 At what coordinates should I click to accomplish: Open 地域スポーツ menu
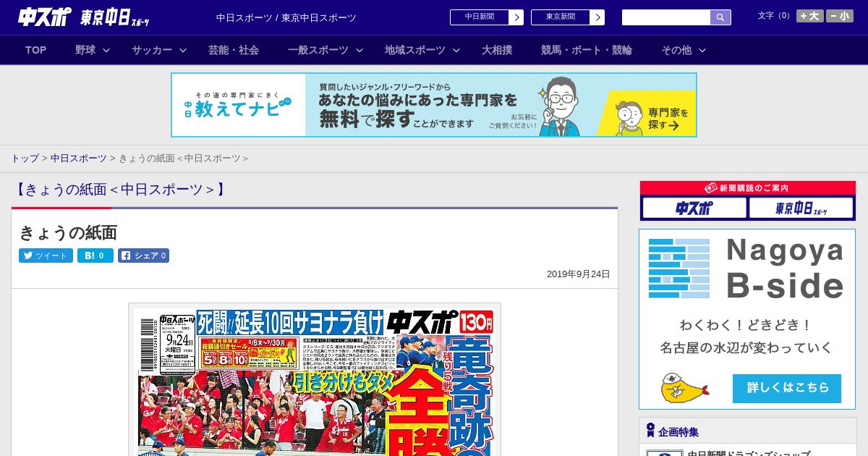pyautogui.click(x=415, y=50)
